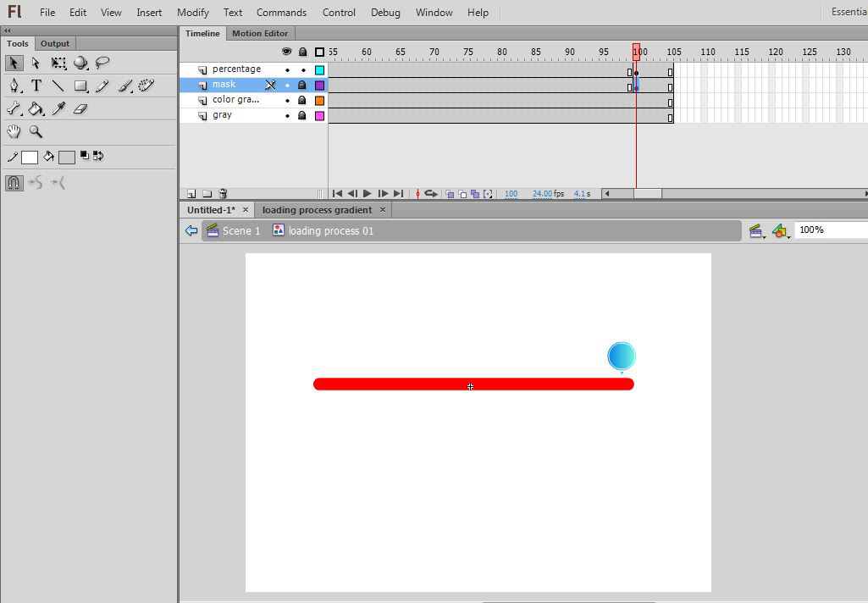Click the fill color swatch
Screen dimensions: 868x603
point(67,158)
